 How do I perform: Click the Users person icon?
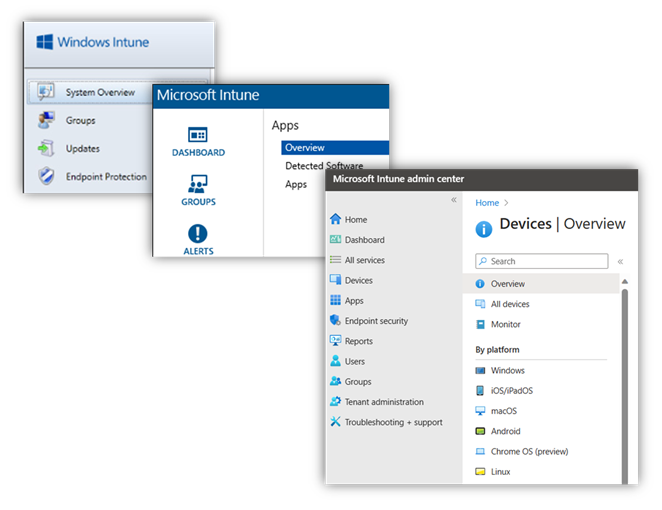coord(335,361)
